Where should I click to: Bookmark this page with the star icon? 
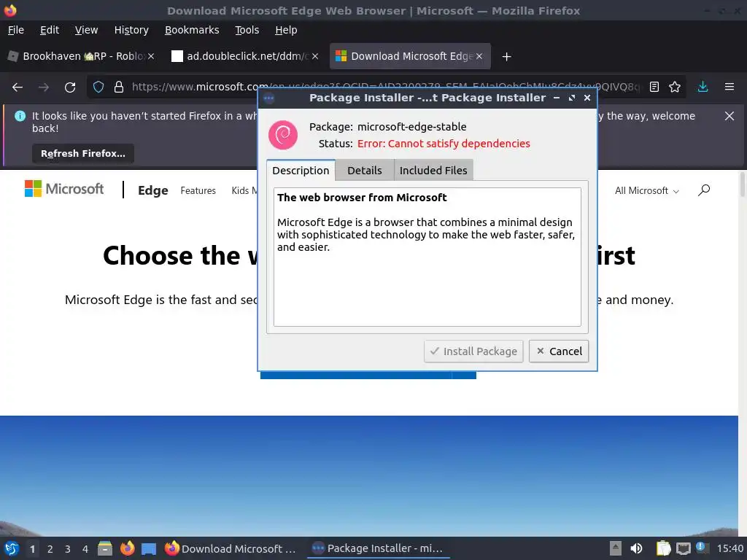click(x=675, y=87)
